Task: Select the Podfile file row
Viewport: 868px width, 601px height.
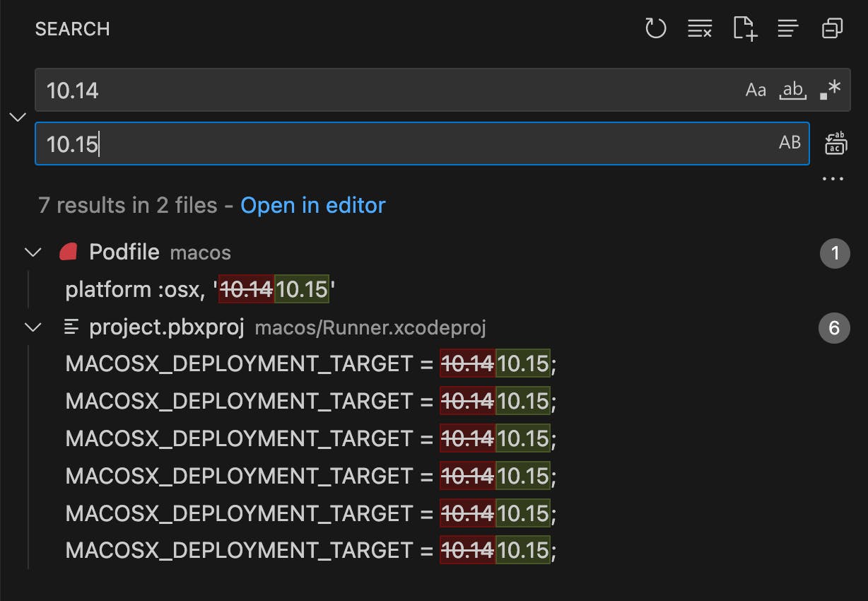Action: click(x=434, y=252)
